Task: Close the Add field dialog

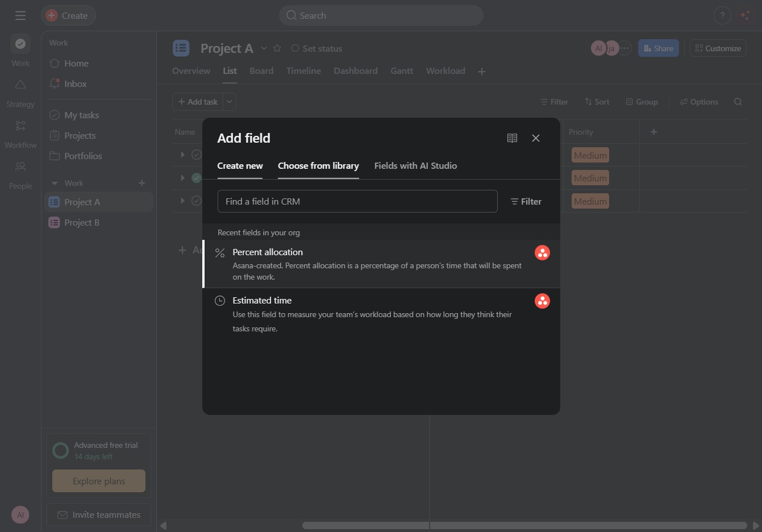Action: (536, 138)
